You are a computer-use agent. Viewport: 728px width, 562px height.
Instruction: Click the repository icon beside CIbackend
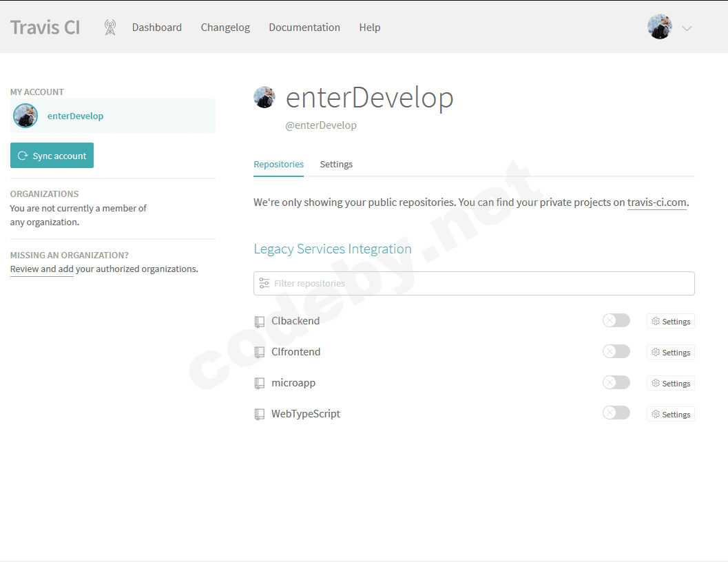point(260,322)
